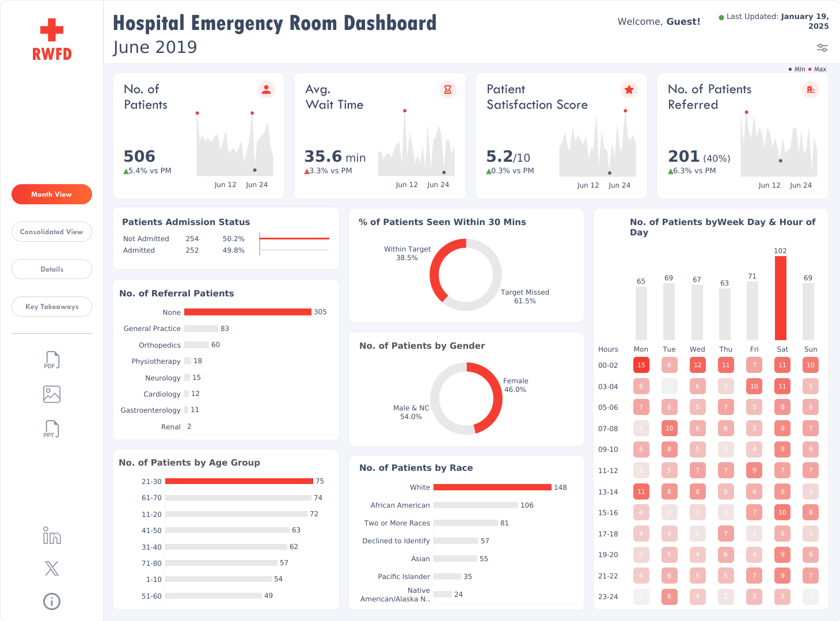
Task: Export dashboard using the PDF icon
Action: point(52,360)
